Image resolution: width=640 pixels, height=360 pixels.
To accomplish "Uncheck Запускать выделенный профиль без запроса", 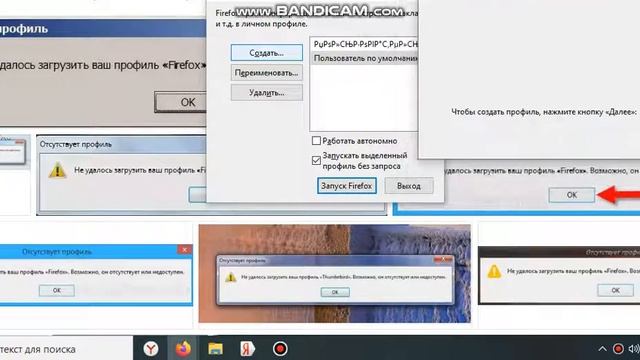I will [316, 160].
